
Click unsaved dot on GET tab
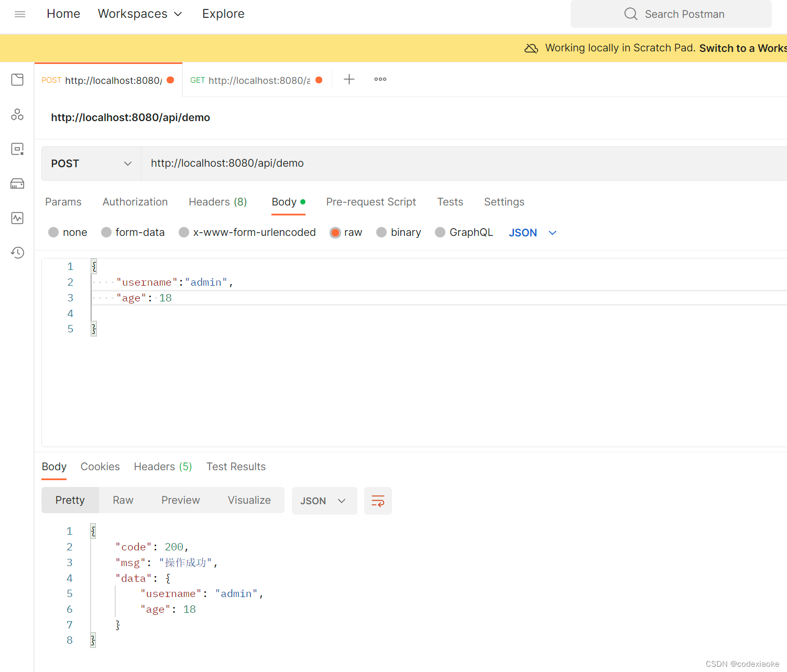coord(319,80)
